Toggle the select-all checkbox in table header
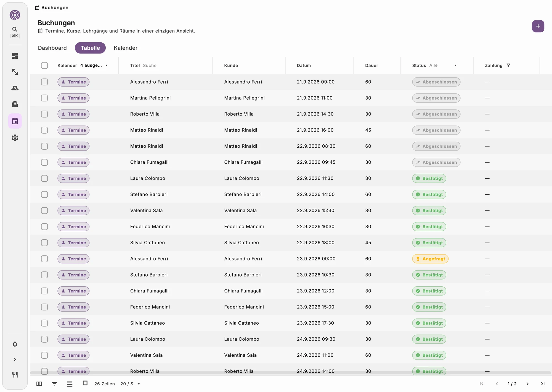Image resolution: width=552 pixels, height=392 pixels. point(44,65)
